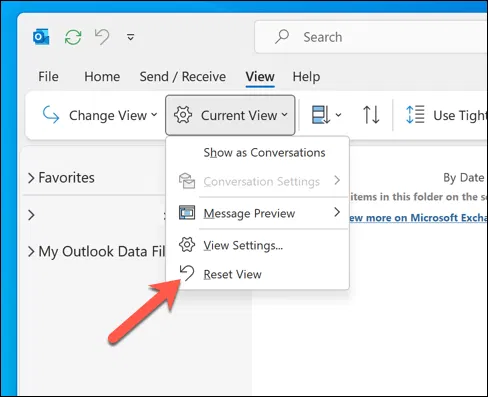
Task: Click the Change View arrow icon
Action: click(x=51, y=115)
